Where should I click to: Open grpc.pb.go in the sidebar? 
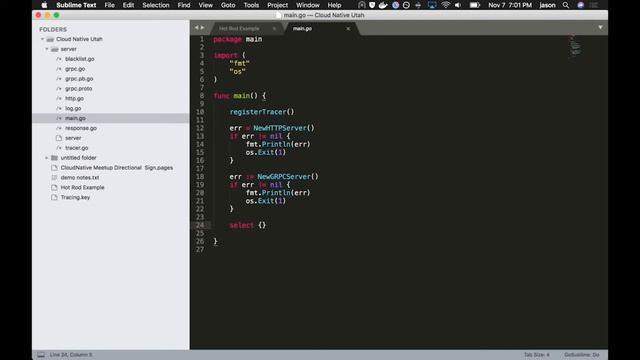pos(79,79)
